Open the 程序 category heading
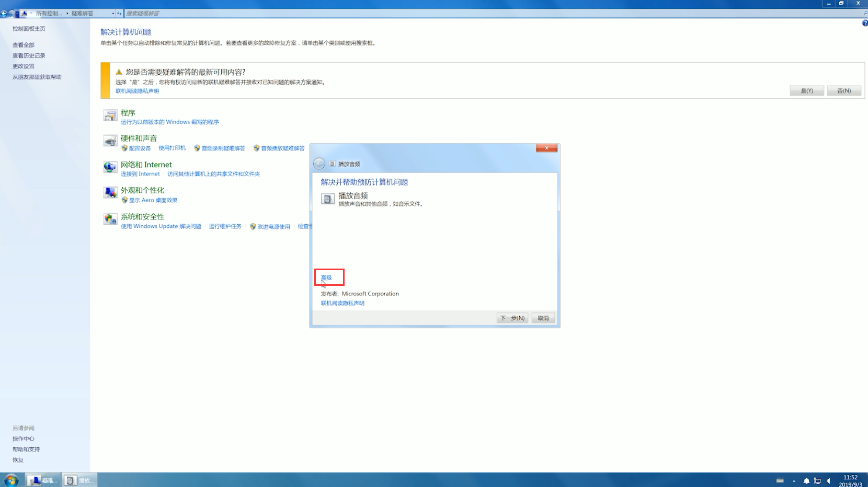Viewport: 868px width, 487px height. pyautogui.click(x=128, y=113)
